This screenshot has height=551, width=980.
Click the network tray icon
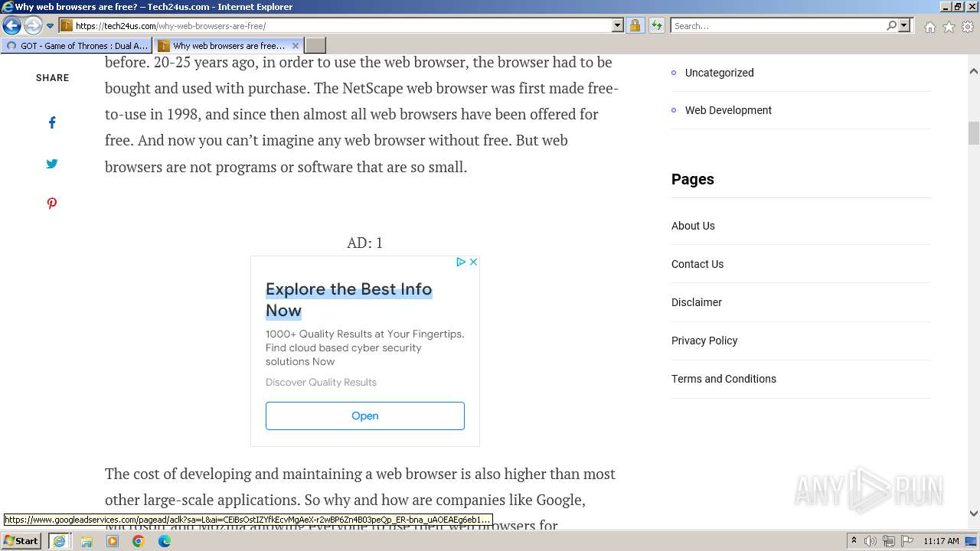pyautogui.click(x=889, y=541)
